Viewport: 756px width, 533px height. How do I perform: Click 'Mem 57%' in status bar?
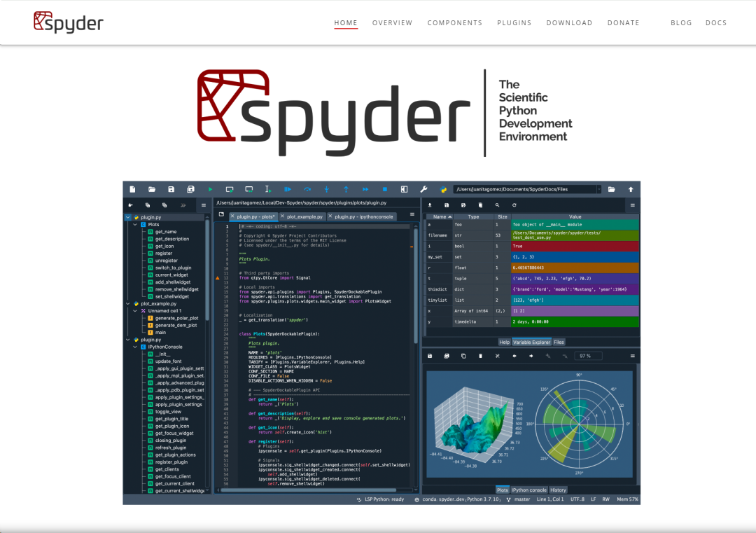pyautogui.click(x=627, y=499)
